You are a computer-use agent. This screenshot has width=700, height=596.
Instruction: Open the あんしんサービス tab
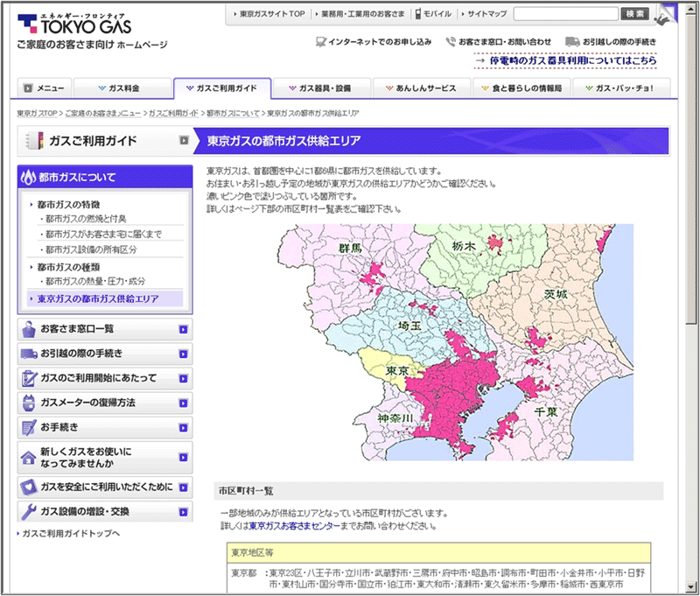[x=422, y=88]
